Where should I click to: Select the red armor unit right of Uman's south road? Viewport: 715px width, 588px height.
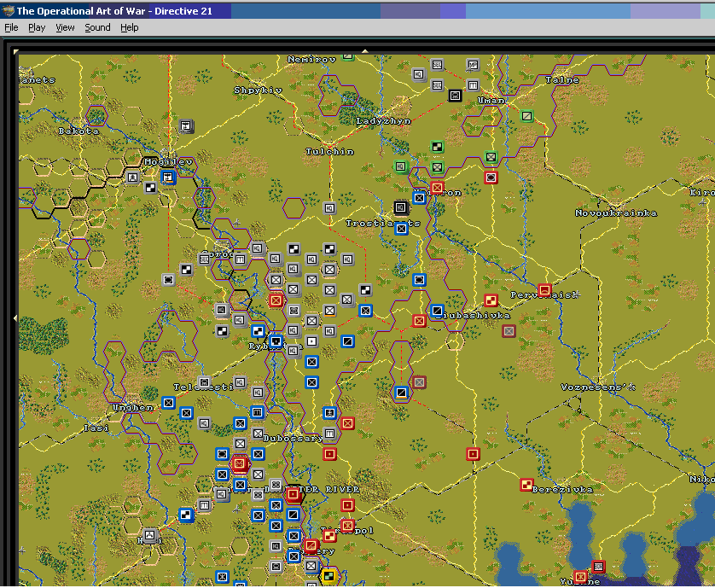pyautogui.click(x=491, y=177)
